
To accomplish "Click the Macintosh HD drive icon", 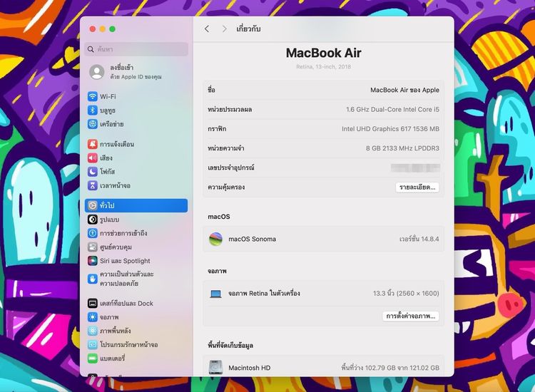I will (x=215, y=368).
